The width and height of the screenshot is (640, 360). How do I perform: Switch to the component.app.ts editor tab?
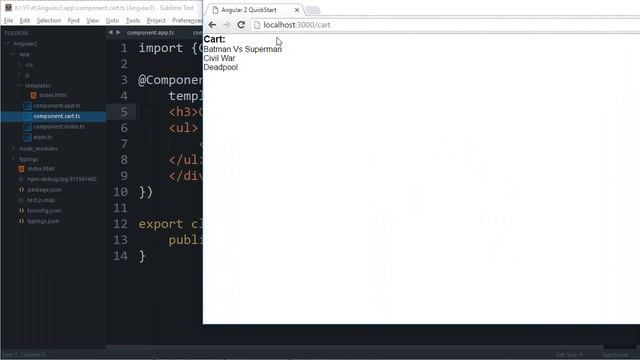pyautogui.click(x=150, y=33)
